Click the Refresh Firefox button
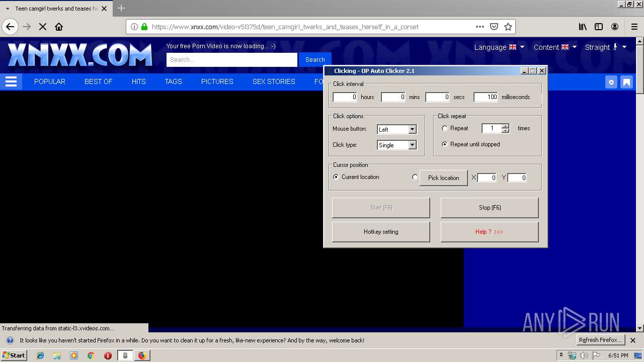 [x=601, y=340]
